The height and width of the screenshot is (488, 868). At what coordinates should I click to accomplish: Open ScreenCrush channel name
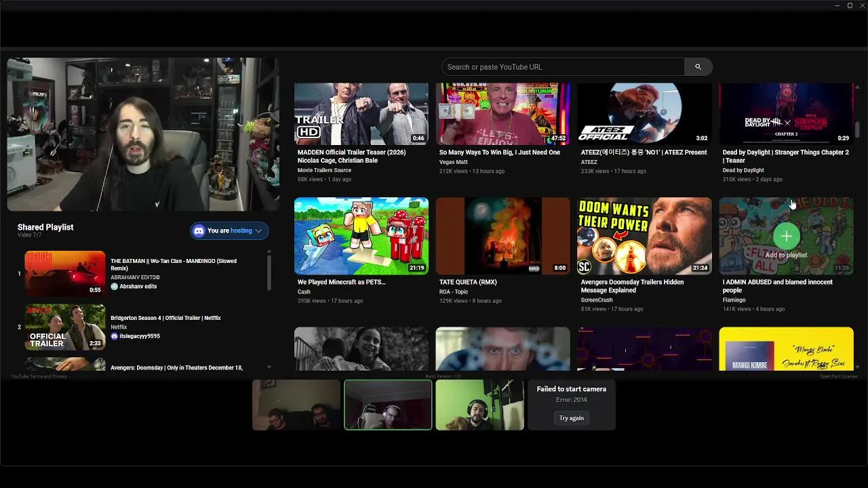tap(597, 300)
